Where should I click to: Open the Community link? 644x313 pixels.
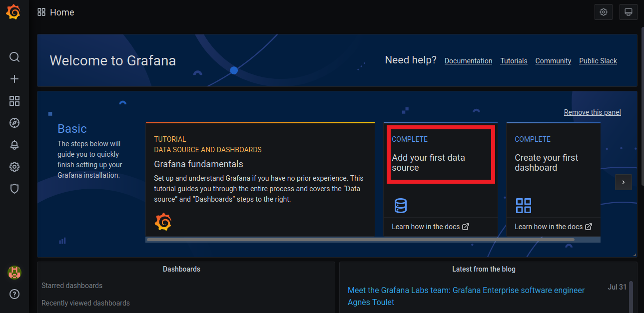point(553,61)
